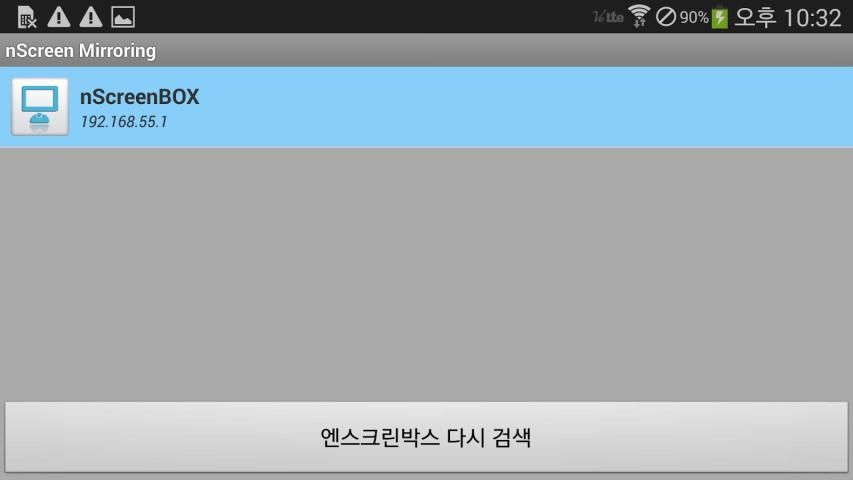
Task: Tap the LTE network indicator
Action: [608, 17]
